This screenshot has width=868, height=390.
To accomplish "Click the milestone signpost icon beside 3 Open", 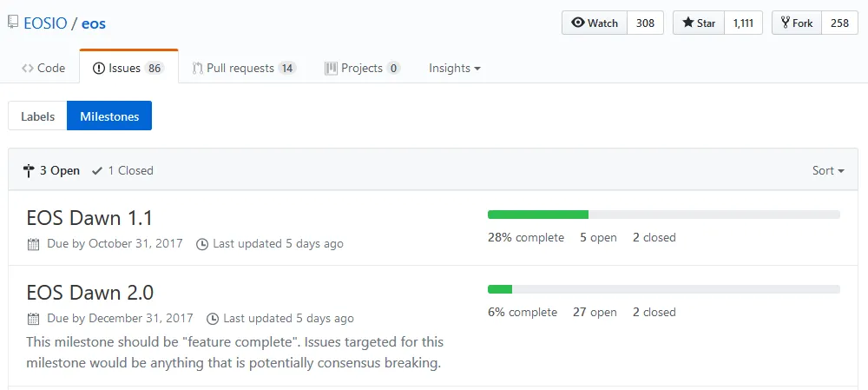I will [29, 170].
